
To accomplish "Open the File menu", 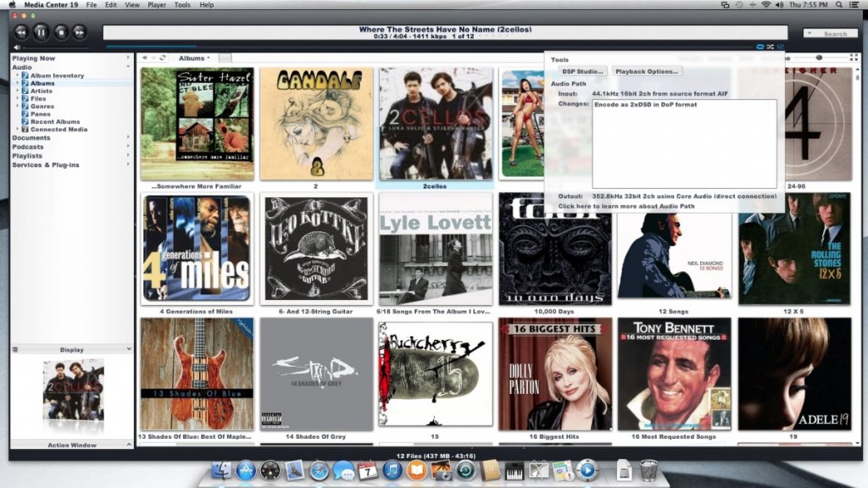I will click(92, 5).
